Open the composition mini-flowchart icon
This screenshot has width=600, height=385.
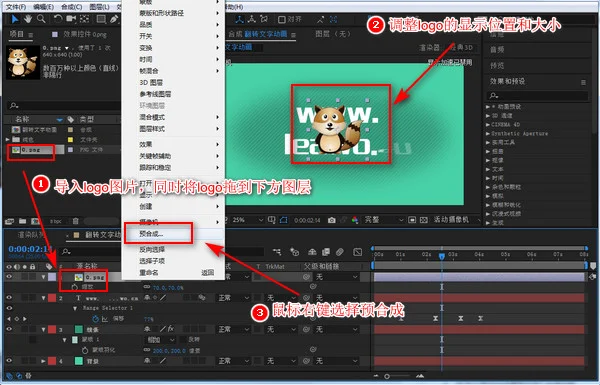(277, 252)
